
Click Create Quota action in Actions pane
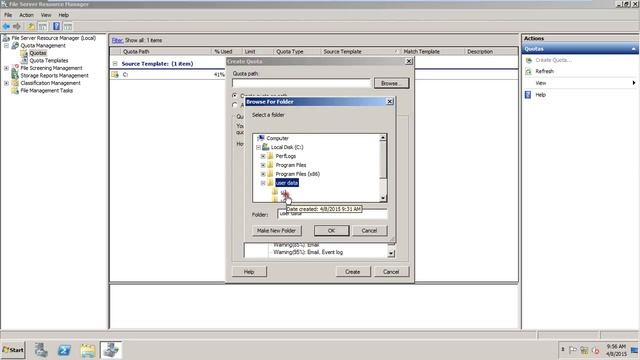553,60
